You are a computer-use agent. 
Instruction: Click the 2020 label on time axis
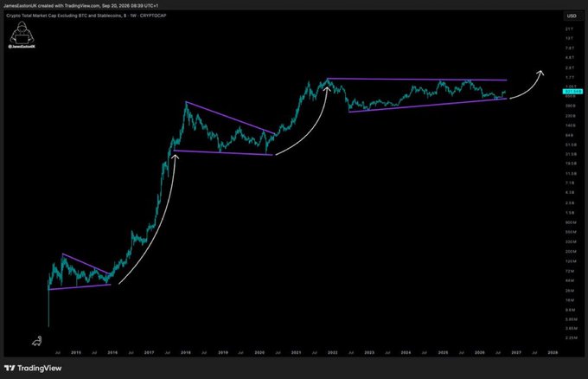259,353
